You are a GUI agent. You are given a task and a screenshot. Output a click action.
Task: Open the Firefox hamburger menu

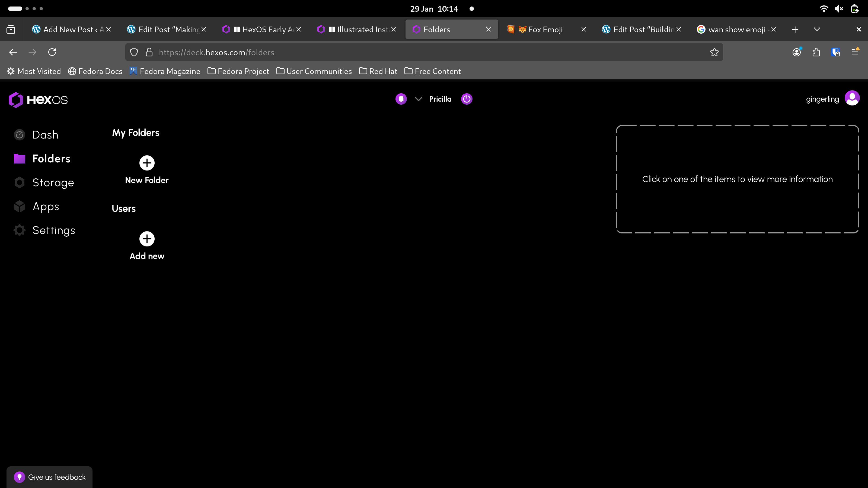[855, 52]
